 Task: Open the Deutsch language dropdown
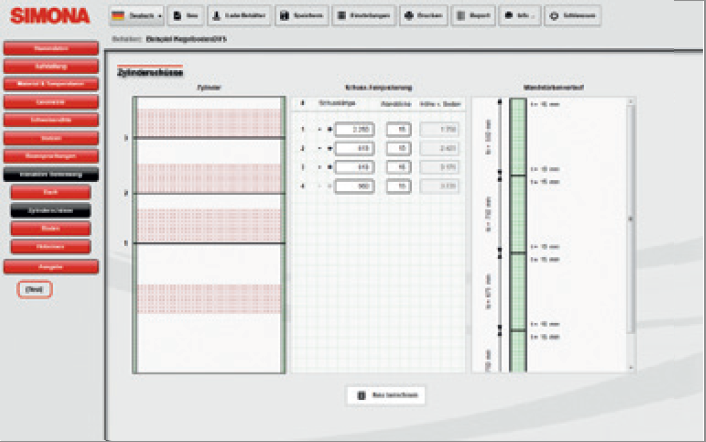pos(137,17)
